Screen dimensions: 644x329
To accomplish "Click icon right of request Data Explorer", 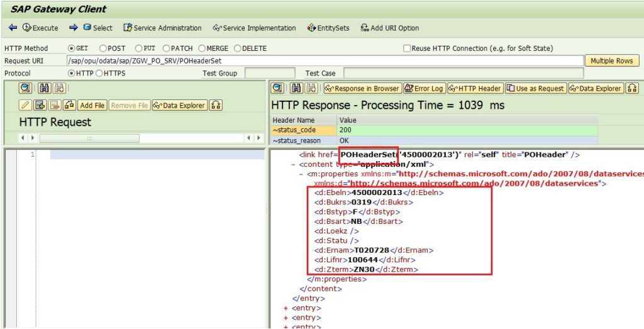I will (x=216, y=105).
